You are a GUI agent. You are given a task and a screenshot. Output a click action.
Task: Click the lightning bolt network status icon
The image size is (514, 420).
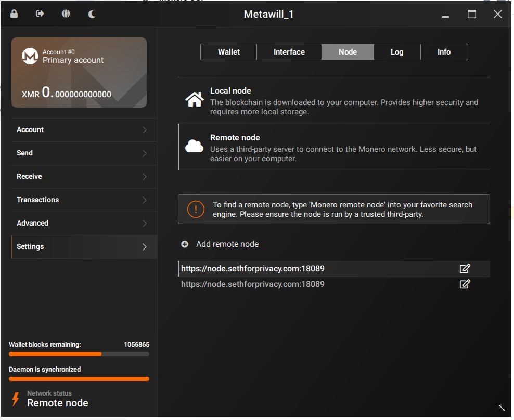click(x=16, y=399)
